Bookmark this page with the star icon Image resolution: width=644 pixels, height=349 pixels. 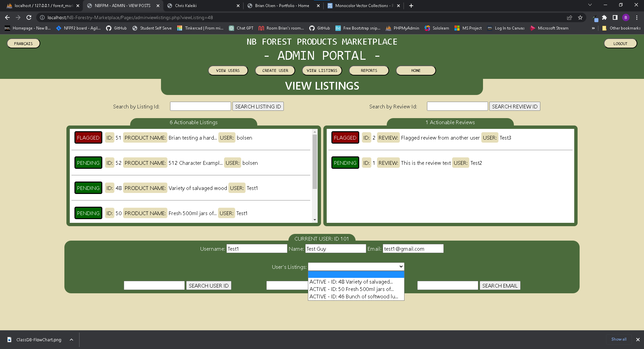[x=580, y=17]
